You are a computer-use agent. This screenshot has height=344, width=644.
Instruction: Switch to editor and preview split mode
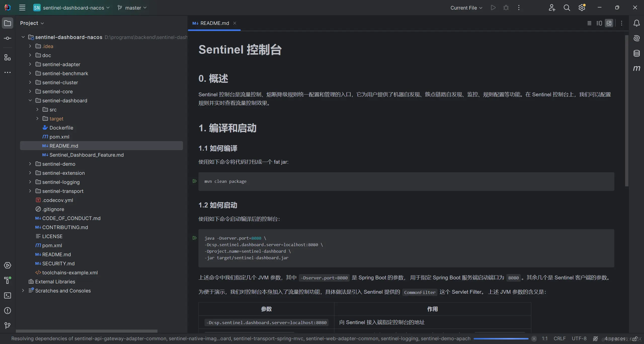(599, 23)
